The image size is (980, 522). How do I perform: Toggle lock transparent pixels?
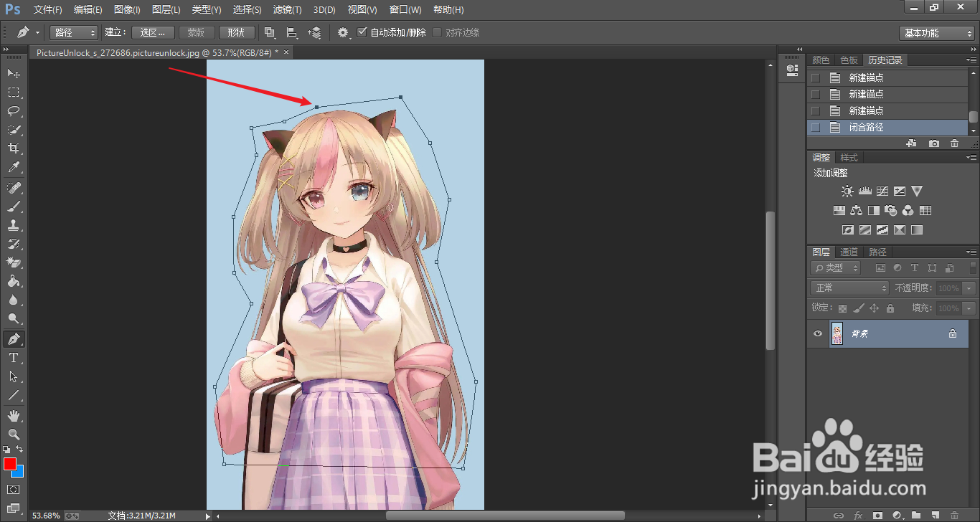click(x=842, y=308)
